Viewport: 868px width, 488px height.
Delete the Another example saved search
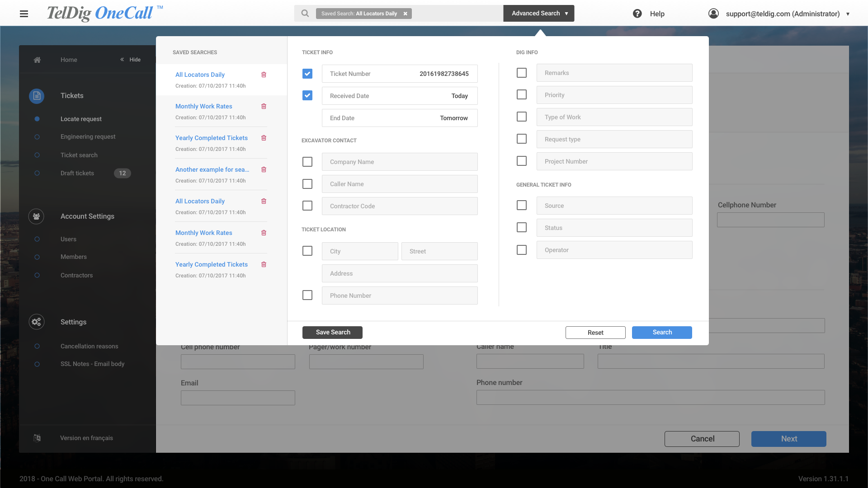pyautogui.click(x=264, y=169)
